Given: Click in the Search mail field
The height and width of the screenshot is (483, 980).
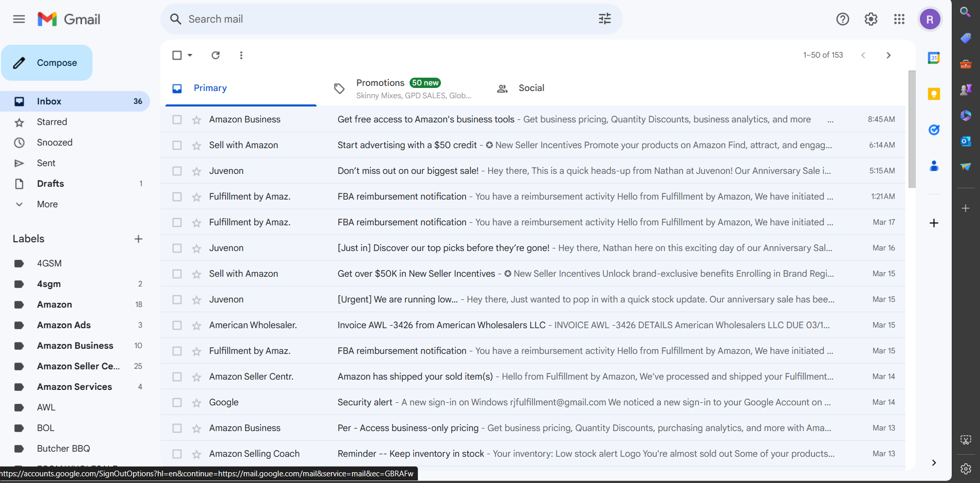Looking at the screenshot, I should tap(391, 19).
